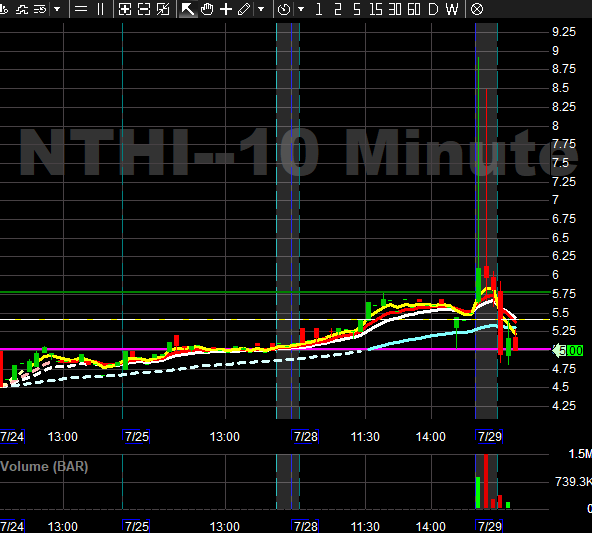Click the tall green volume bar

pyautogui.click(x=478, y=493)
